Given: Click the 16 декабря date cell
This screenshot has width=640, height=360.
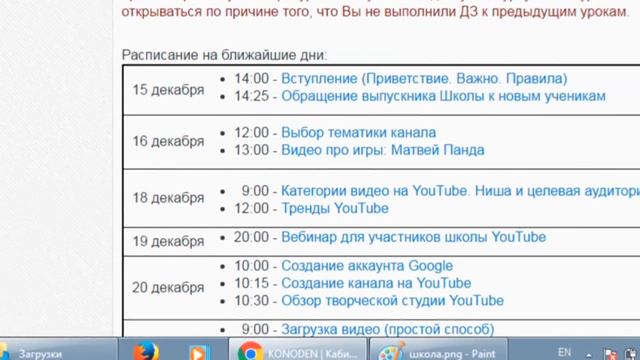Looking at the screenshot, I should pyautogui.click(x=168, y=141).
